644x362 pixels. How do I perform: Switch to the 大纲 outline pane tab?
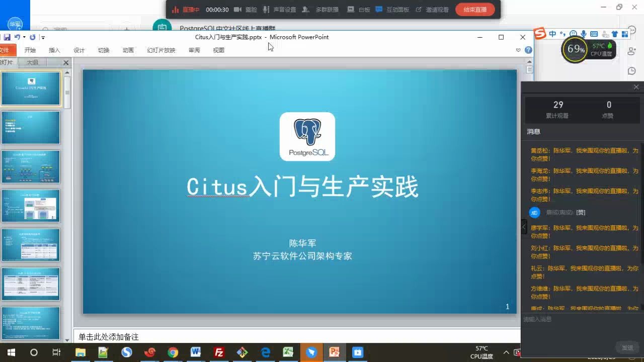[x=32, y=62]
